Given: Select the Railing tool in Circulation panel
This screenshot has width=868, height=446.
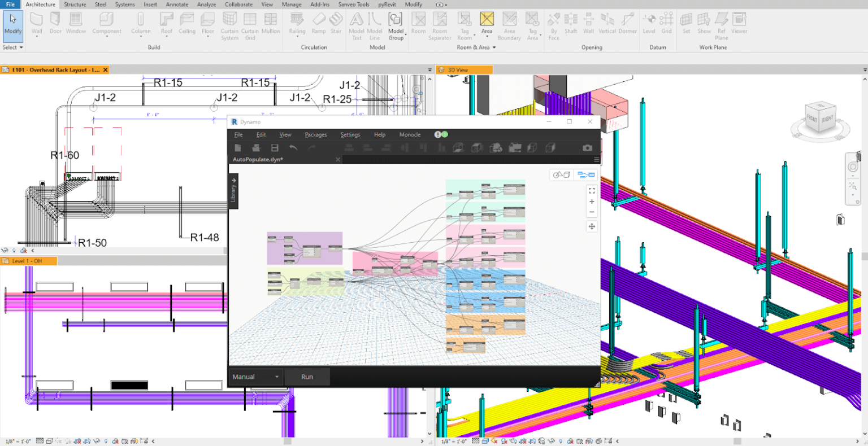Looking at the screenshot, I should (x=296, y=23).
